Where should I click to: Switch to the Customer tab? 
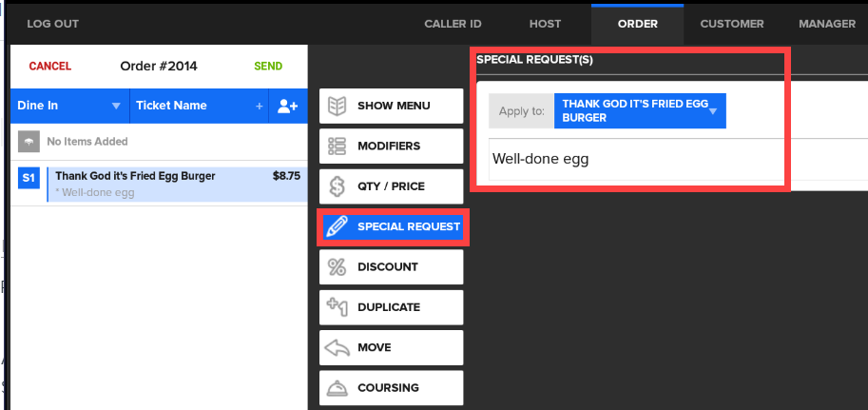click(732, 24)
